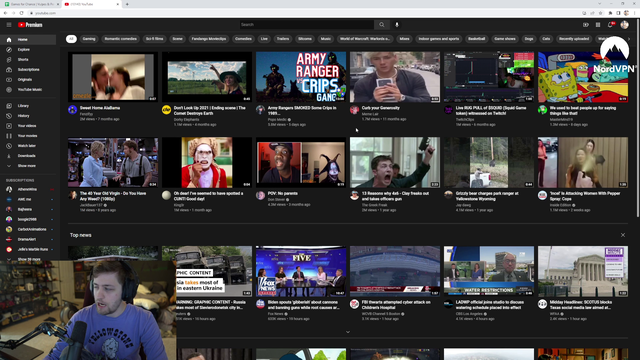The height and width of the screenshot is (360, 640).
Task: Select the Gaming filter chip
Action: pyautogui.click(x=89, y=39)
